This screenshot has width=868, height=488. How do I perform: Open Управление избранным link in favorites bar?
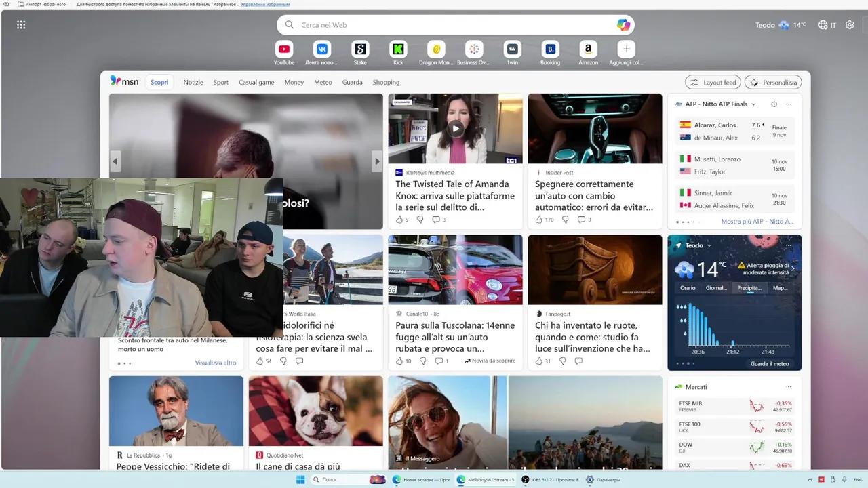click(x=266, y=4)
